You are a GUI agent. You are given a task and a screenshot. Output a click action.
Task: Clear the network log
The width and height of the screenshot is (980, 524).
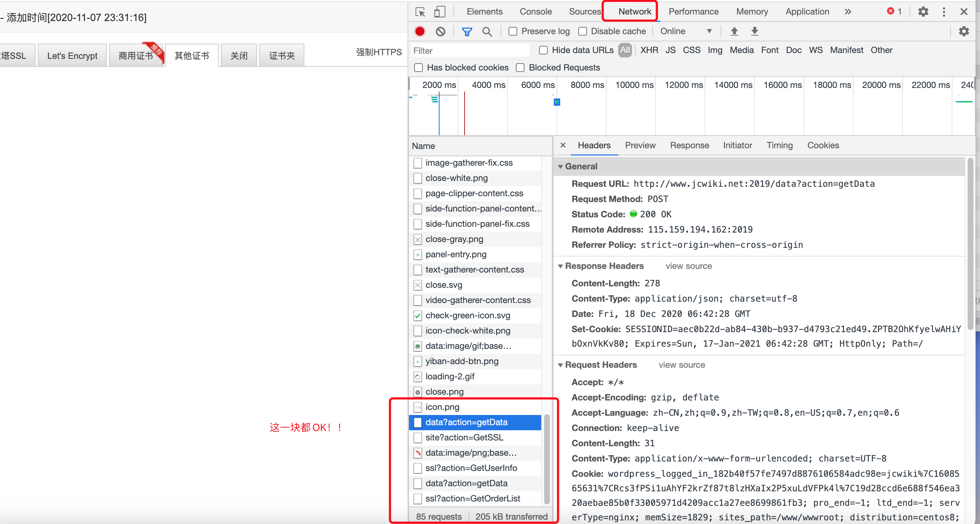[x=440, y=31]
